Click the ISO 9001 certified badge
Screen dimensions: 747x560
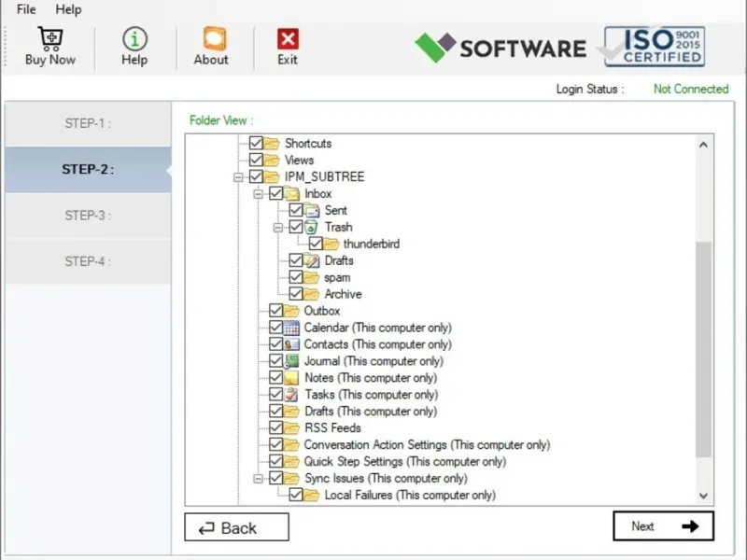[x=655, y=46]
